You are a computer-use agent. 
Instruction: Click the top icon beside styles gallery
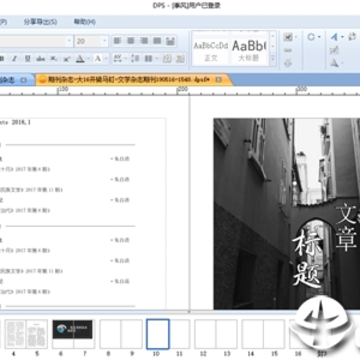[288, 37]
